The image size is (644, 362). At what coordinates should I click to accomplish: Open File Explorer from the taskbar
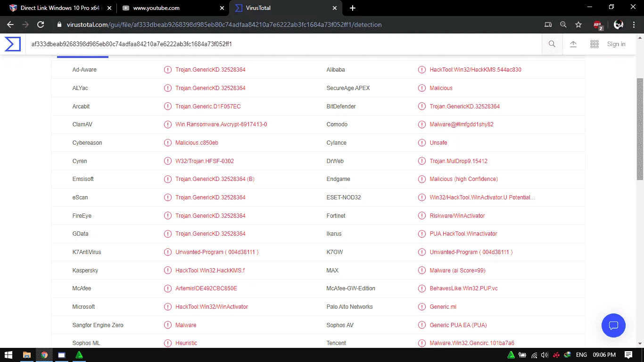point(26,355)
